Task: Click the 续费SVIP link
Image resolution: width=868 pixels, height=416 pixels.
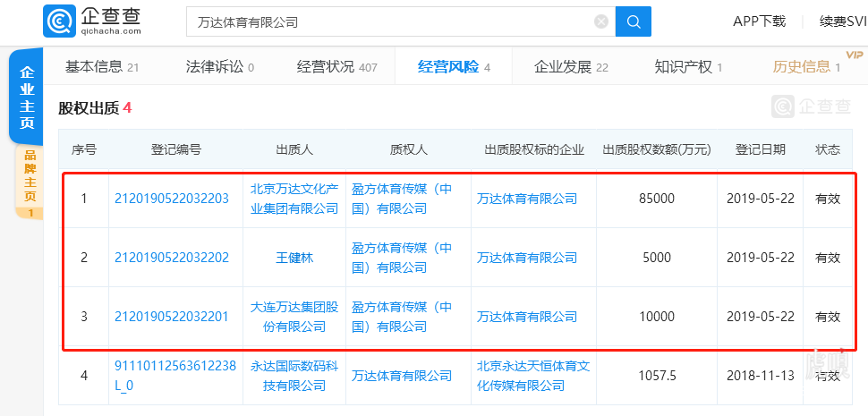Action: coord(843,21)
